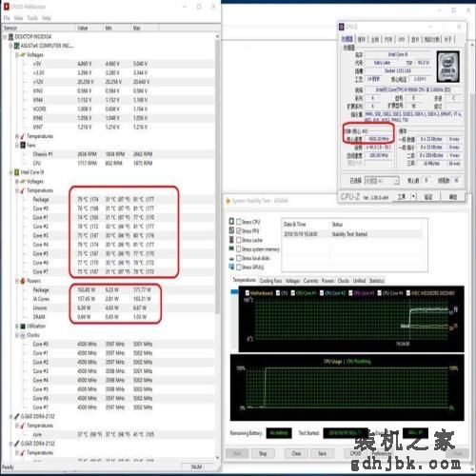Expand Temperatures under the ASUSTeK node
Screen dimensions: 476x476
pyautogui.click(x=17, y=136)
